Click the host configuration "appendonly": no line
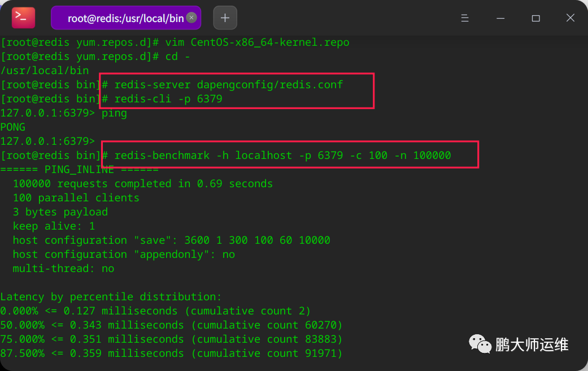 tap(124, 254)
